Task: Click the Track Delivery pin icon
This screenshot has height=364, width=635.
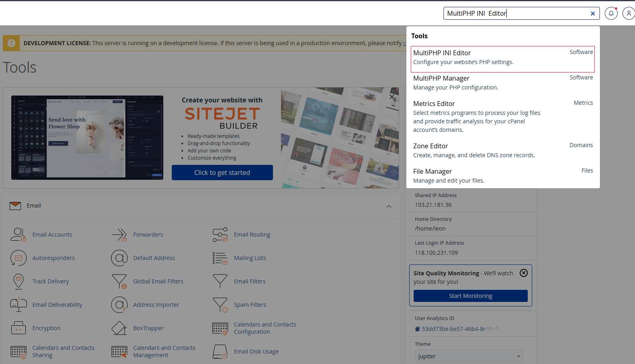Action: point(18,281)
